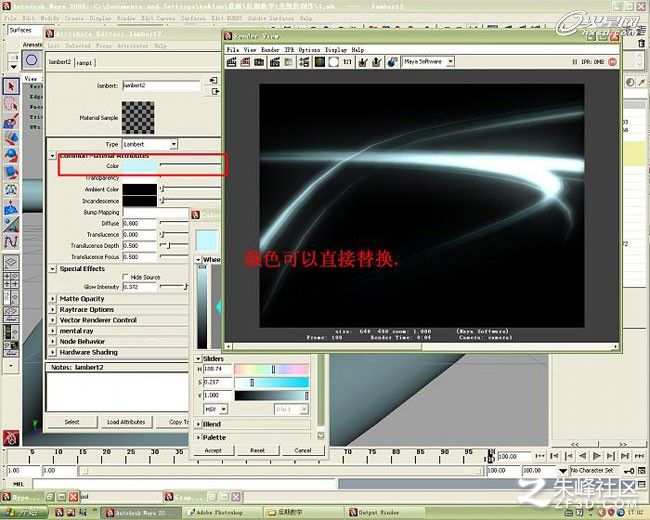The image size is (650, 520).
Task: Display alpha channel icon
Action: [x=333, y=62]
